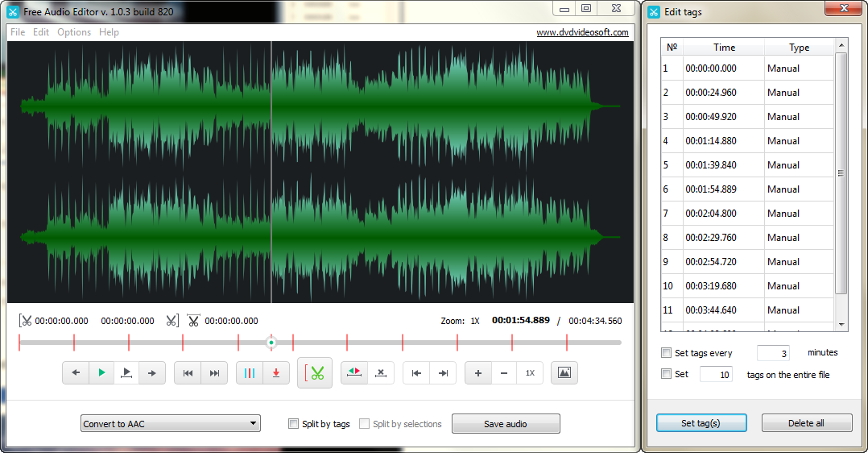Open the www.dvdvideosoft.com link

[582, 32]
